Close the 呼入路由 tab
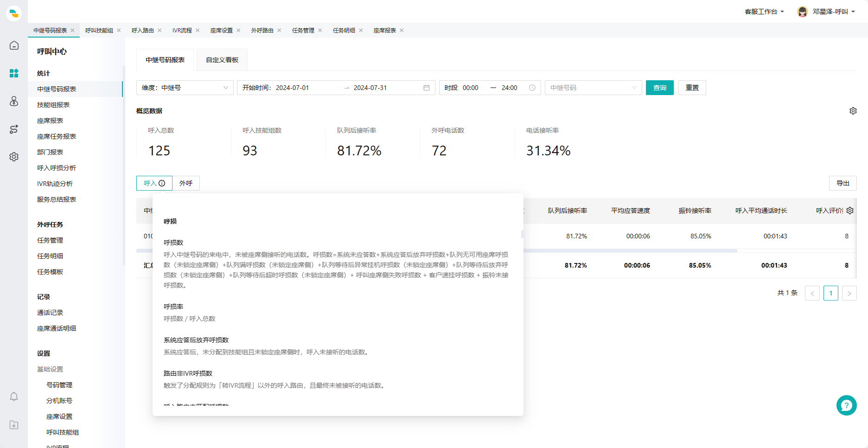Image resolution: width=868 pixels, height=448 pixels. (x=160, y=30)
